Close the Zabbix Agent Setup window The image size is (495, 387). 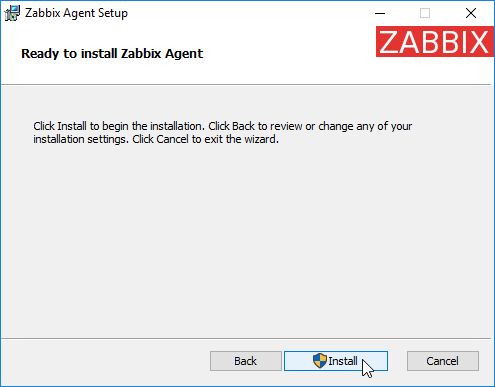471,13
